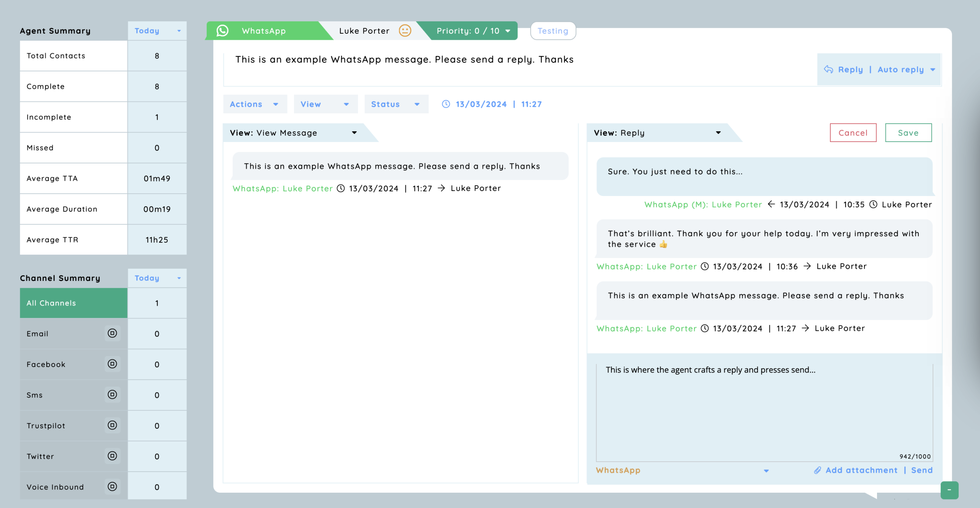The image size is (980, 508).
Task: Click into the agent reply text area
Action: click(764, 412)
